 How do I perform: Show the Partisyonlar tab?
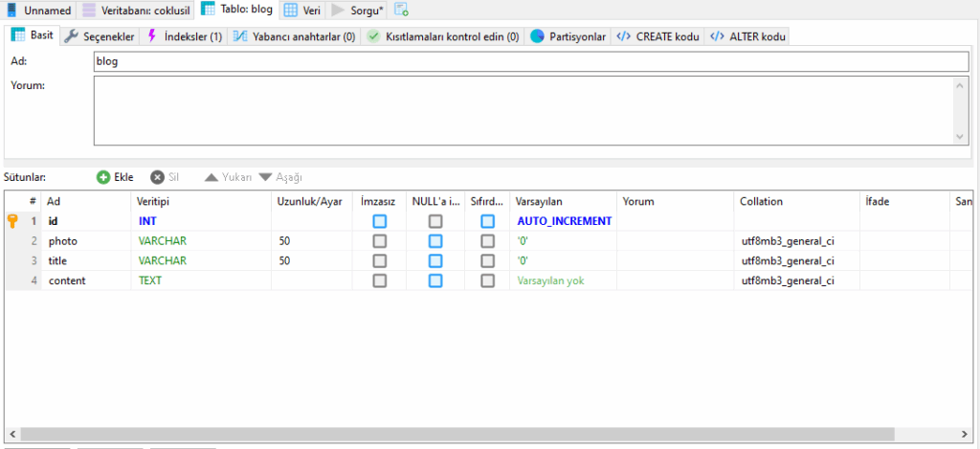568,36
